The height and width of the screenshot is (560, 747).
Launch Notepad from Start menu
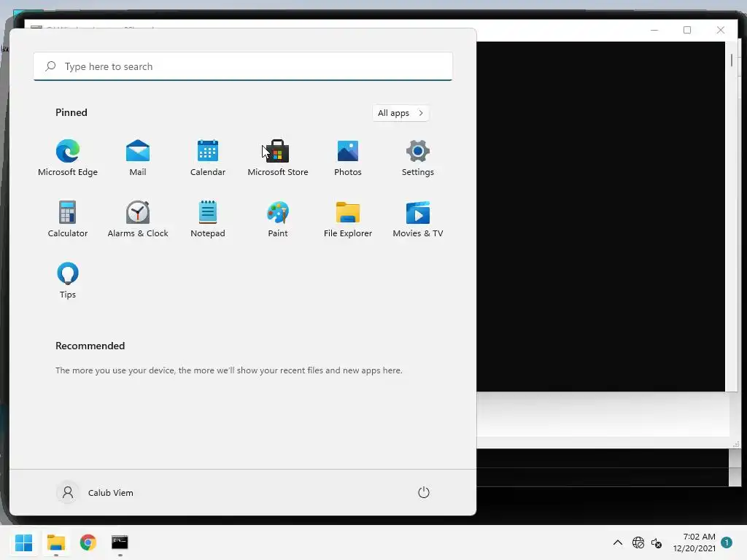click(208, 219)
